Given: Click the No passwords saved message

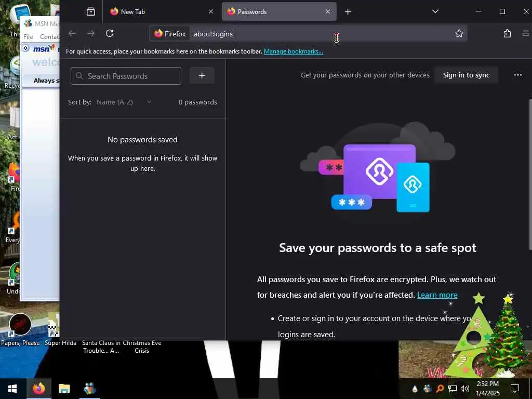Looking at the screenshot, I should pos(142,139).
